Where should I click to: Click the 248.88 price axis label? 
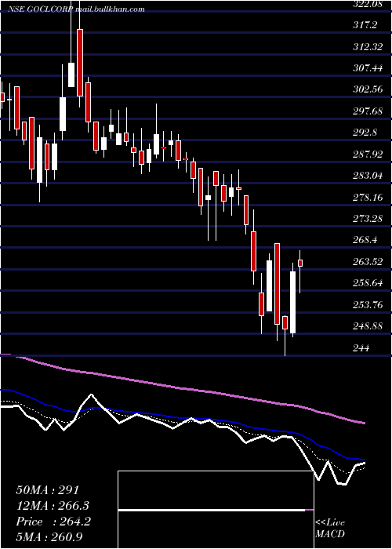click(368, 326)
